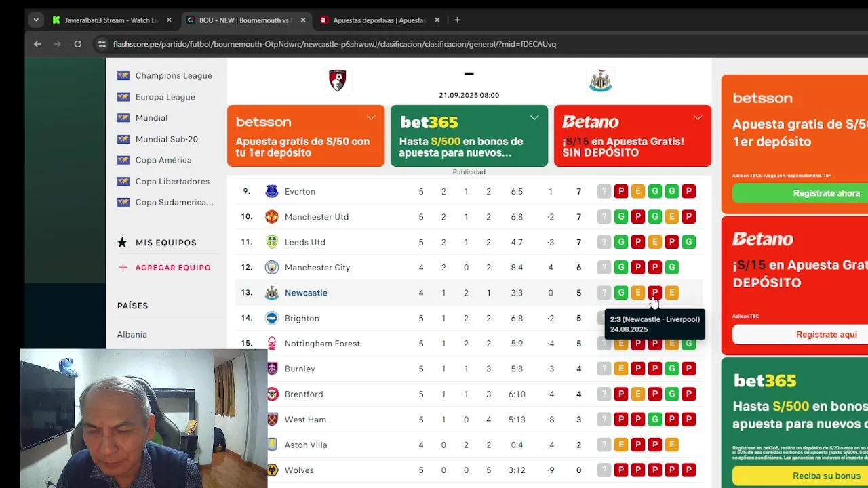The image size is (868, 488).
Task: Click Everton's first red P form badge
Action: click(620, 191)
